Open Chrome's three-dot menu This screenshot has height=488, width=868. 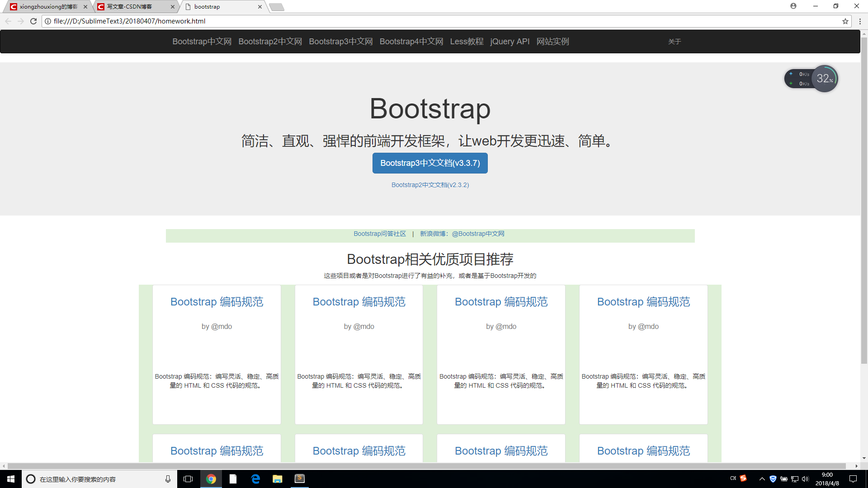[860, 21]
